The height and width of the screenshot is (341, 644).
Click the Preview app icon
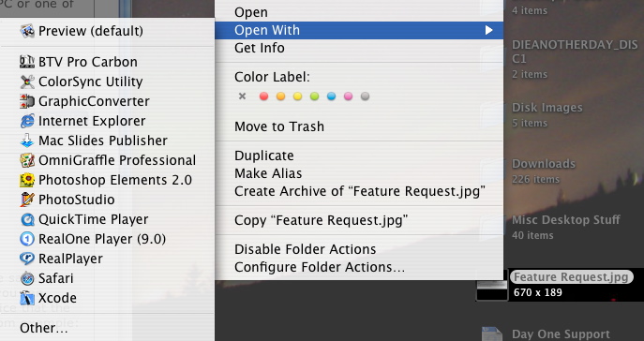coord(27,31)
